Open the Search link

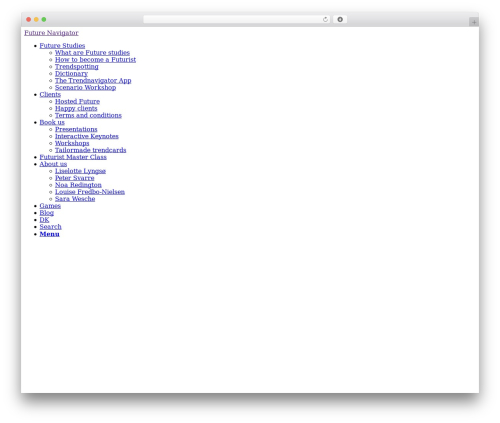coord(51,227)
